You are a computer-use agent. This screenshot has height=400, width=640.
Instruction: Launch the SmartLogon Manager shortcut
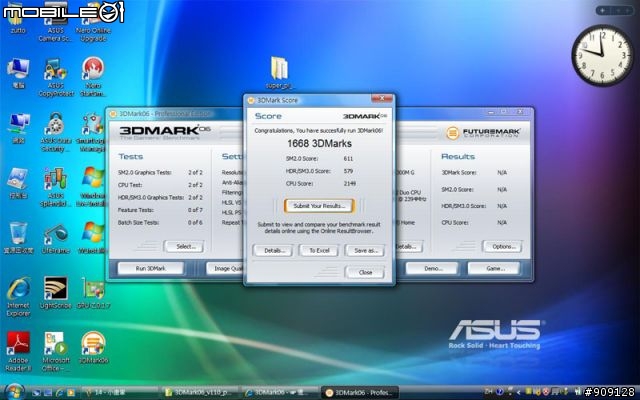pyautogui.click(x=92, y=132)
